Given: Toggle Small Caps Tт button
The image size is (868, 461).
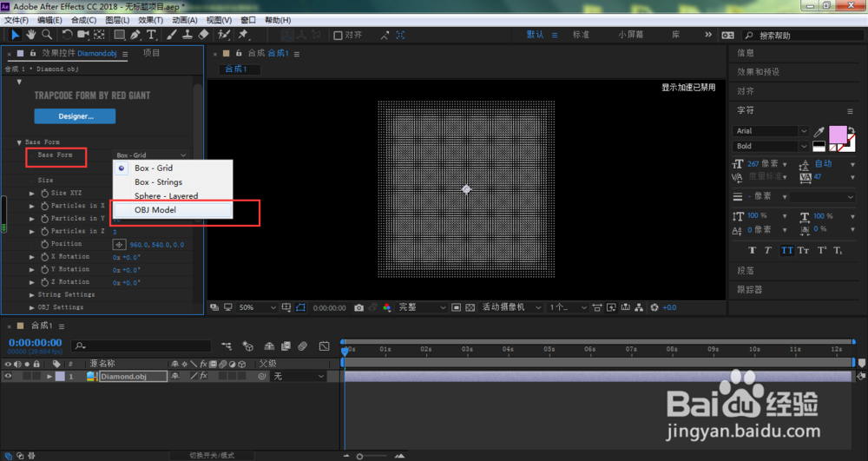Looking at the screenshot, I should tap(803, 251).
